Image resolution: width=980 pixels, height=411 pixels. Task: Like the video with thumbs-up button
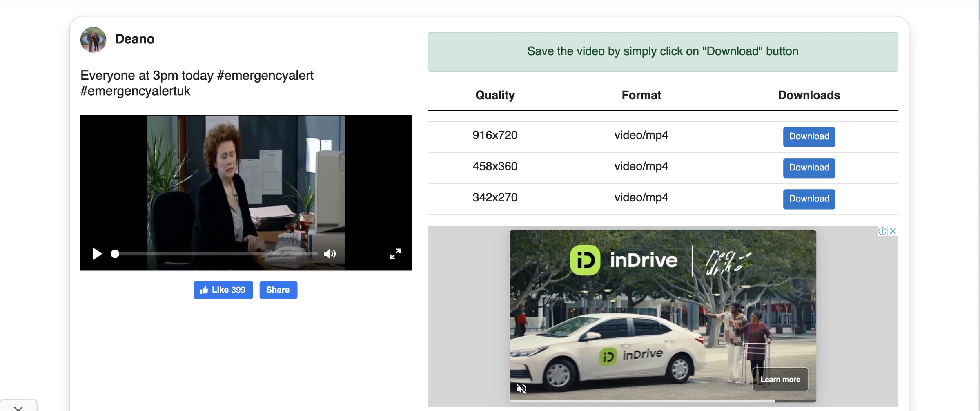click(x=223, y=290)
